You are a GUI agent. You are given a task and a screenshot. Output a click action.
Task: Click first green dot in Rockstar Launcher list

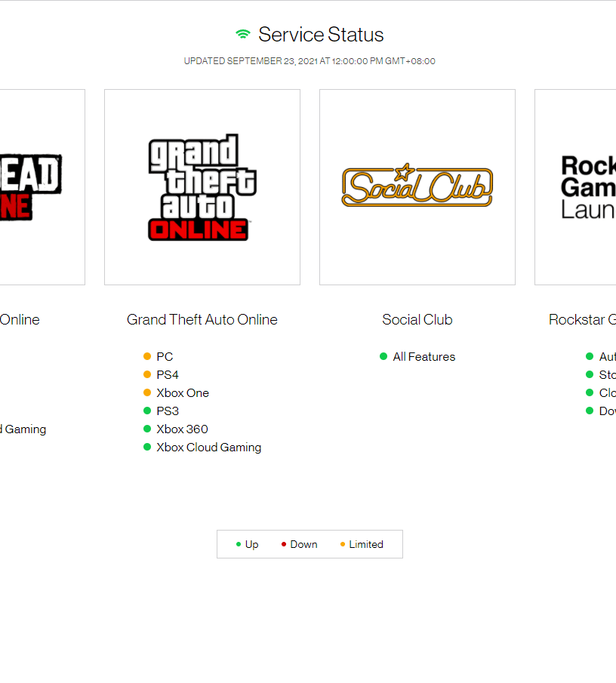[x=590, y=356]
